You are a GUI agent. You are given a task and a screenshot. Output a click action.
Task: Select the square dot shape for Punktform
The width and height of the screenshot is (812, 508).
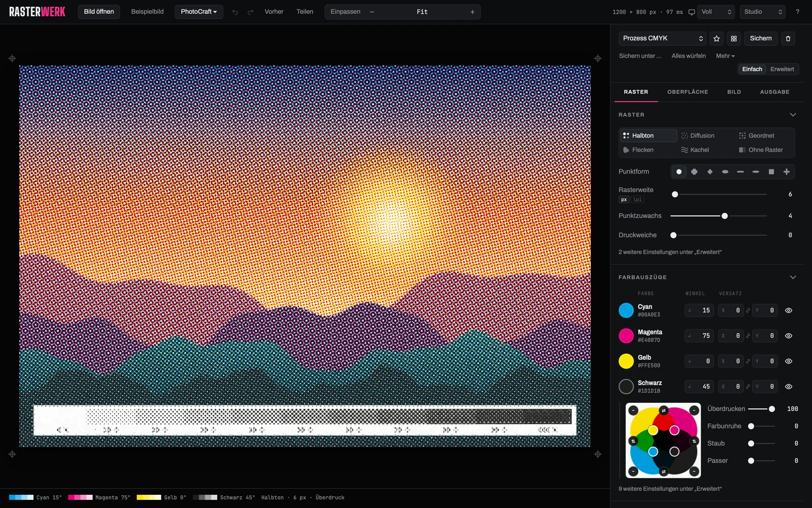(771, 172)
